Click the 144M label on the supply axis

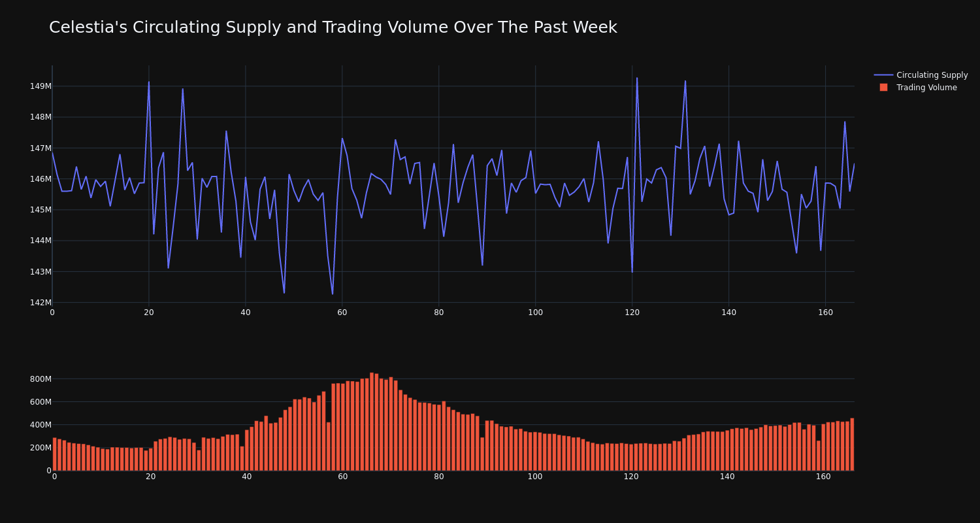click(x=40, y=241)
